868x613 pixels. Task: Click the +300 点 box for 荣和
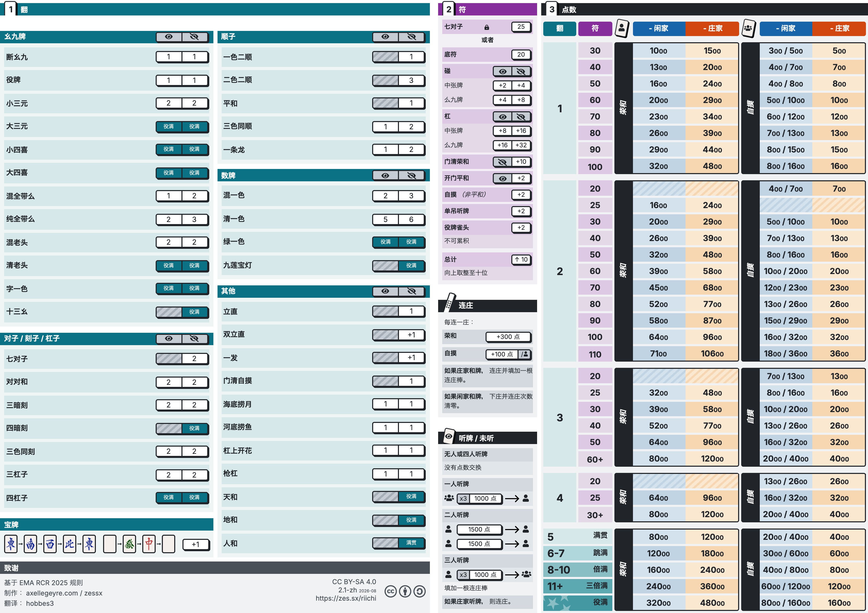pyautogui.click(x=508, y=337)
